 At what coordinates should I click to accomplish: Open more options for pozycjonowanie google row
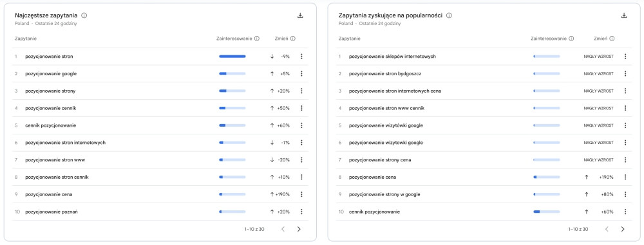(301, 74)
